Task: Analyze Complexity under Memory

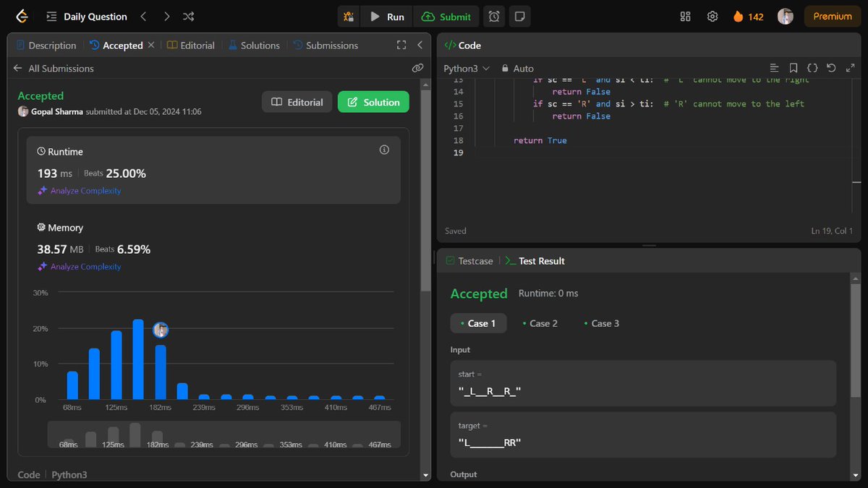Action: pyautogui.click(x=80, y=267)
